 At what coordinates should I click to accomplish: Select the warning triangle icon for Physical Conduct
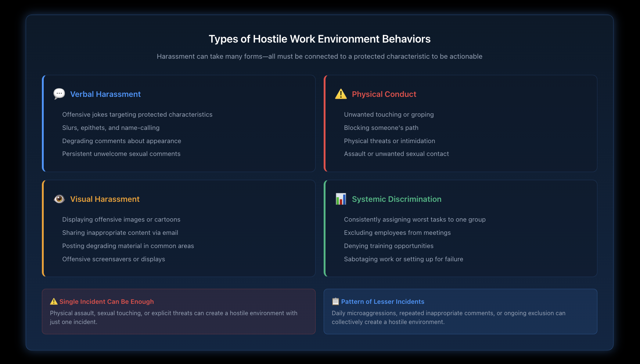coord(340,94)
